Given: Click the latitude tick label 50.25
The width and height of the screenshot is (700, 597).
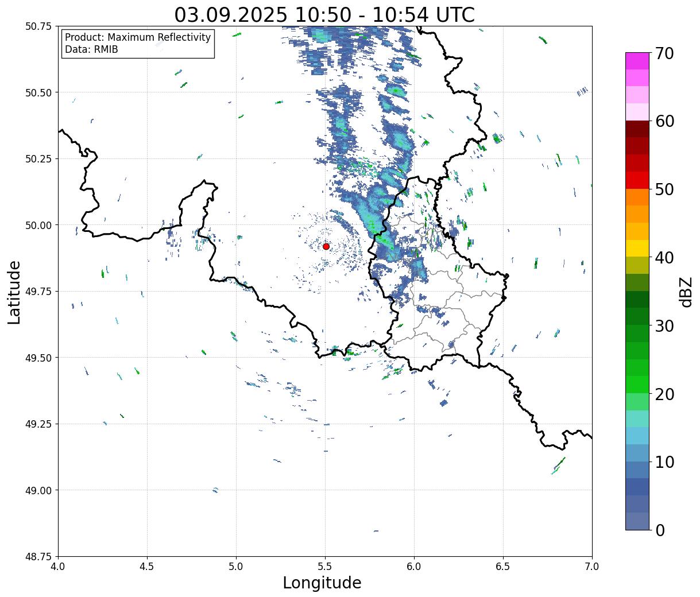Looking at the screenshot, I should pyautogui.click(x=38, y=159).
